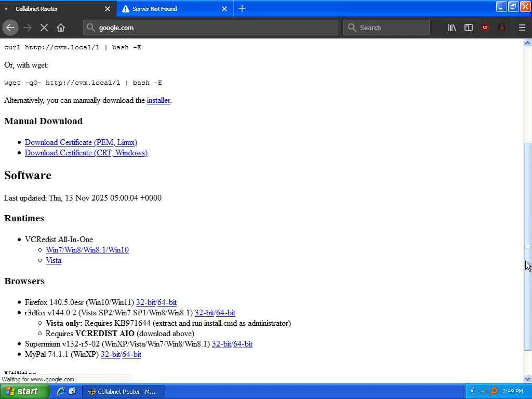Click the magnifier icon in Search box
Image resolution: width=532 pixels, height=399 pixels.
point(352,28)
